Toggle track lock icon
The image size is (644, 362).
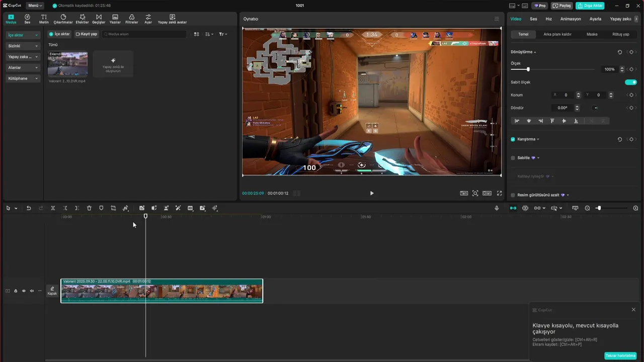tap(16, 291)
